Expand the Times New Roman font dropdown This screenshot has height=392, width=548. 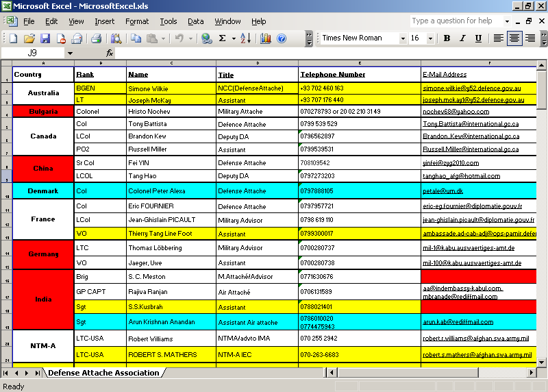point(401,38)
